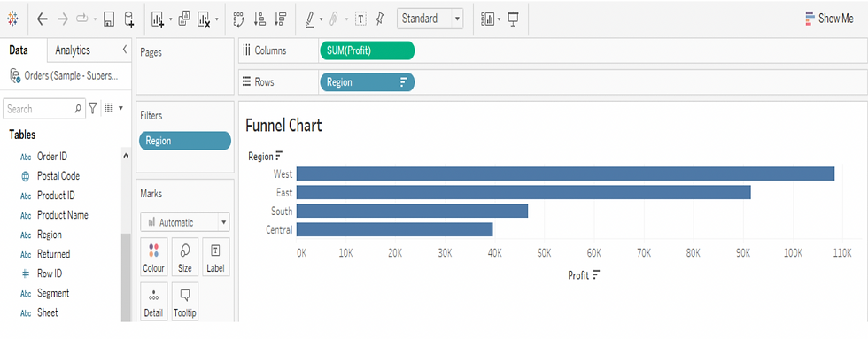Select the Row ID field
Image resolution: width=868 pixels, height=339 pixels.
(50, 274)
